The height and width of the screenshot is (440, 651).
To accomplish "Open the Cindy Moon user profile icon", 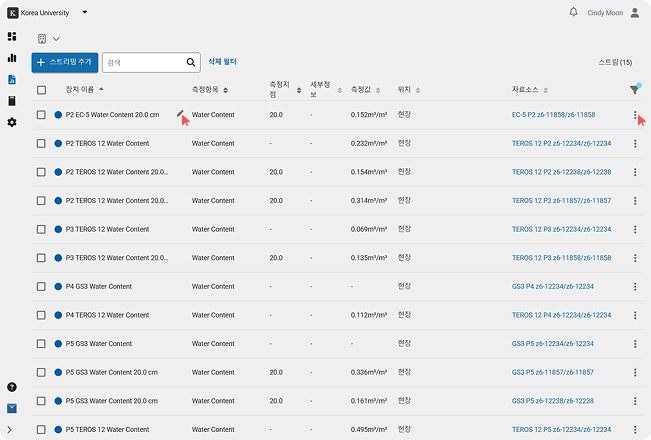I will point(635,13).
